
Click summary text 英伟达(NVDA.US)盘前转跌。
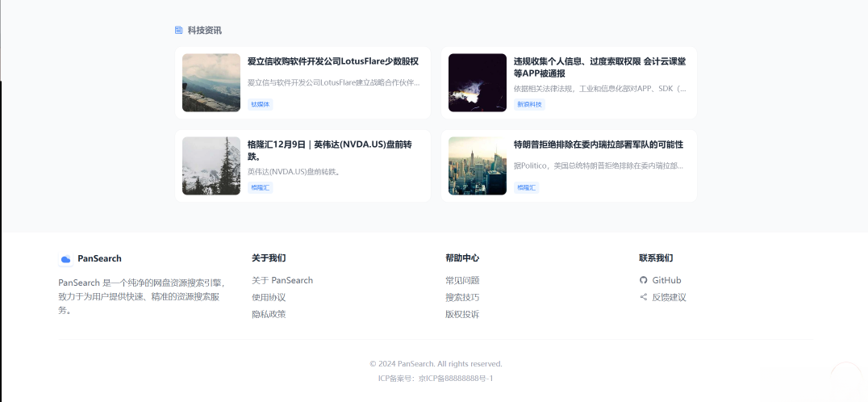click(x=294, y=172)
